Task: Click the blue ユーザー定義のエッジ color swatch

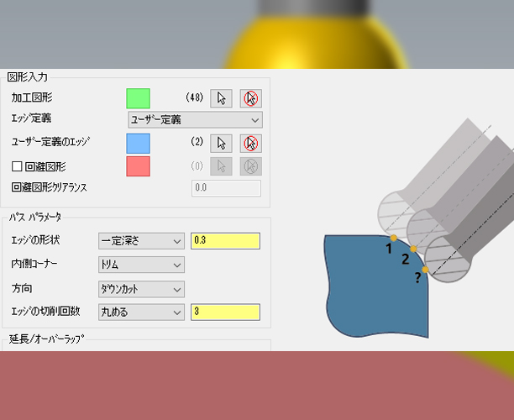Action: pyautogui.click(x=138, y=144)
